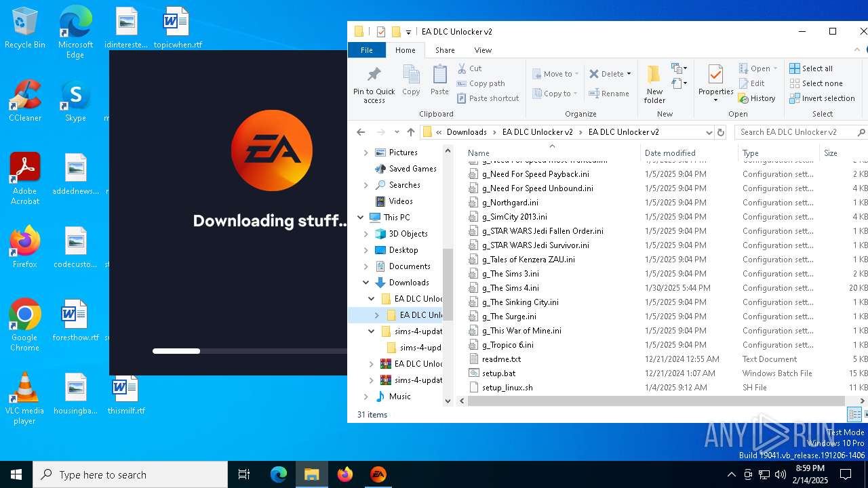This screenshot has width=868, height=488.
Task: Sort by Date modified column header
Action: point(689,153)
